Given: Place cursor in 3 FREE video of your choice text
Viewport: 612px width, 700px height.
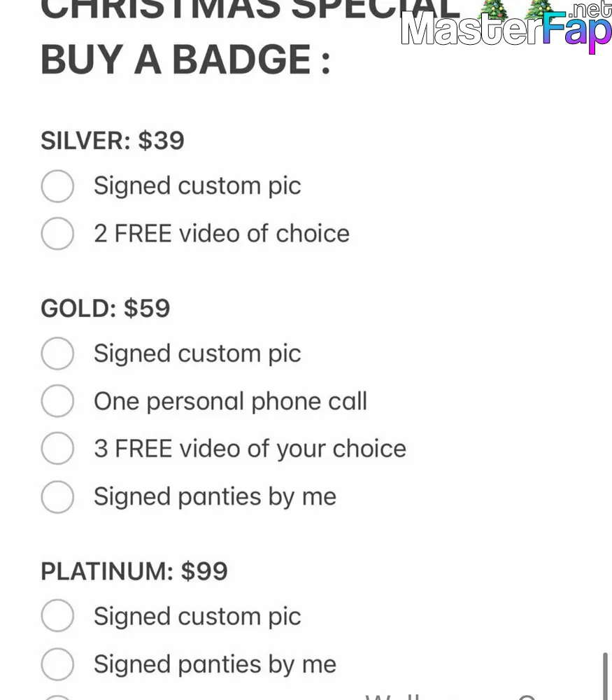Looking at the screenshot, I should tap(250, 449).
